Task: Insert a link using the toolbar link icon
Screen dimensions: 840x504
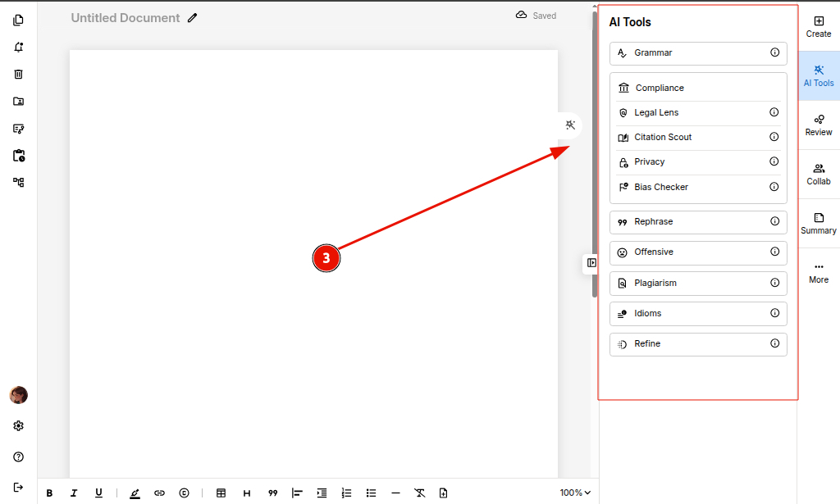Action: tap(159, 493)
